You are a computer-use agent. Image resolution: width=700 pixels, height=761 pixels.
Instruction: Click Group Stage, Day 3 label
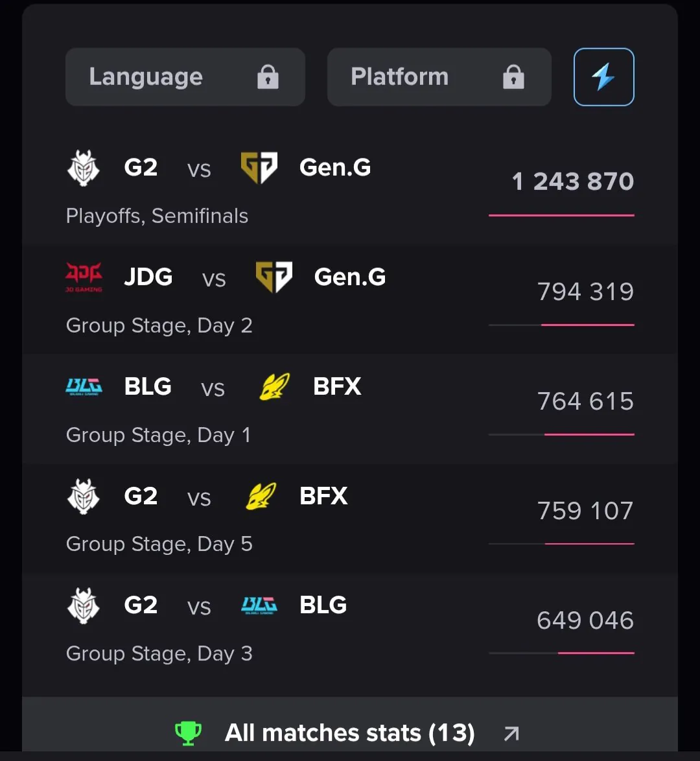click(159, 653)
